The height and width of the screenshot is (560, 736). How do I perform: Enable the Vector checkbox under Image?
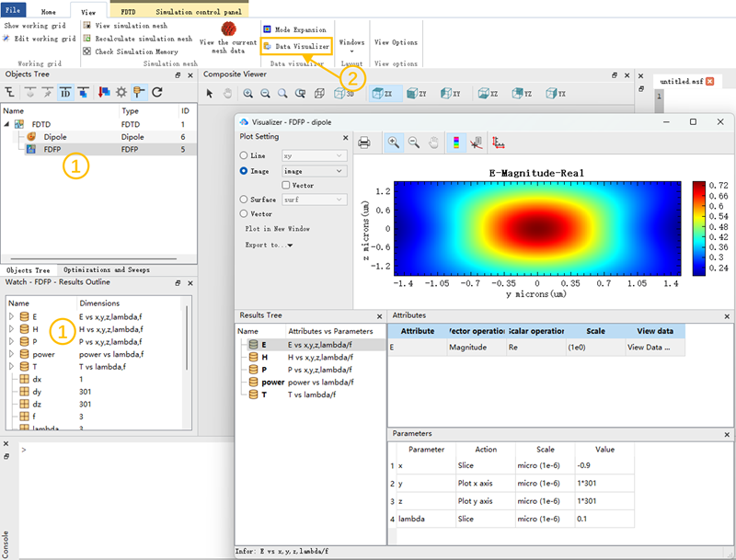[287, 186]
